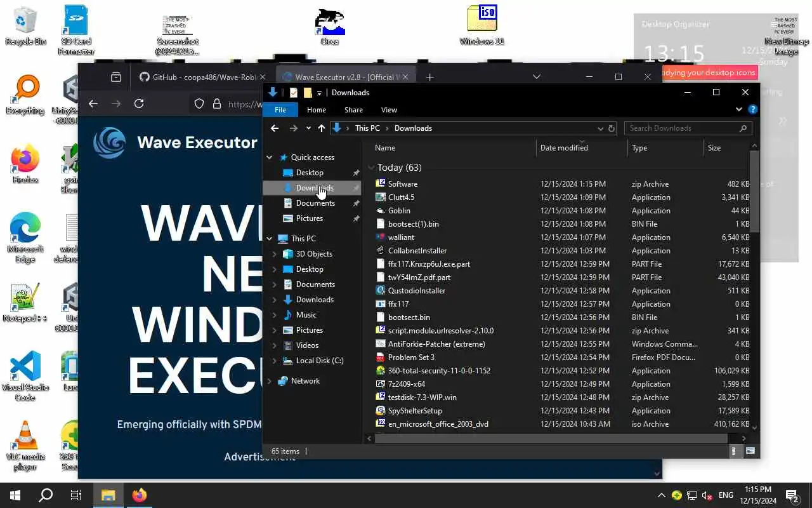Screen dimensions: 812x508
Task: Switch to the Share ribbon tab
Action: pyautogui.click(x=353, y=110)
